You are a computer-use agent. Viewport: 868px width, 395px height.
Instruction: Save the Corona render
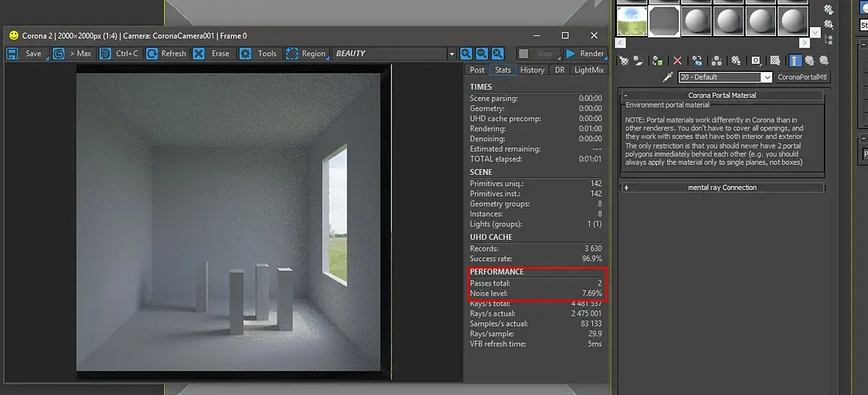tap(27, 54)
